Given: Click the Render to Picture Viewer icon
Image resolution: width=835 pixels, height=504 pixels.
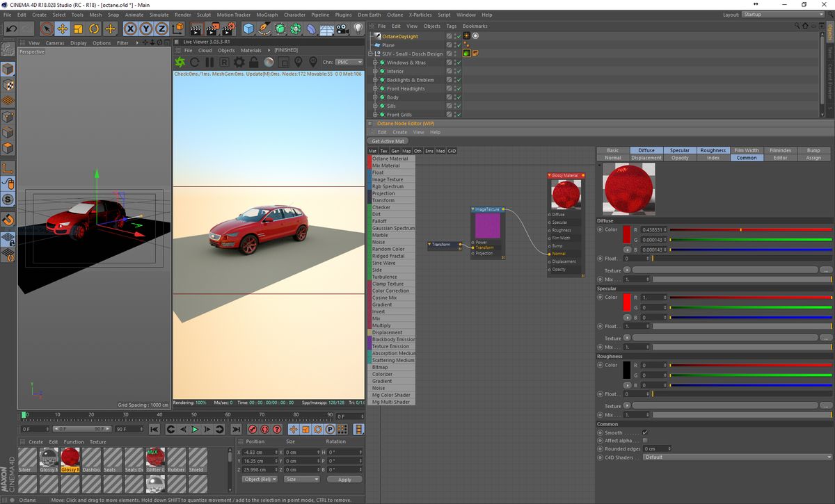Looking at the screenshot, I should (x=212, y=29).
